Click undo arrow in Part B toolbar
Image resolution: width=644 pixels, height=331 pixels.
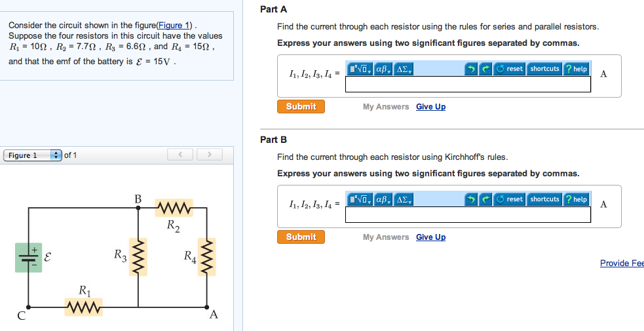[x=470, y=199]
